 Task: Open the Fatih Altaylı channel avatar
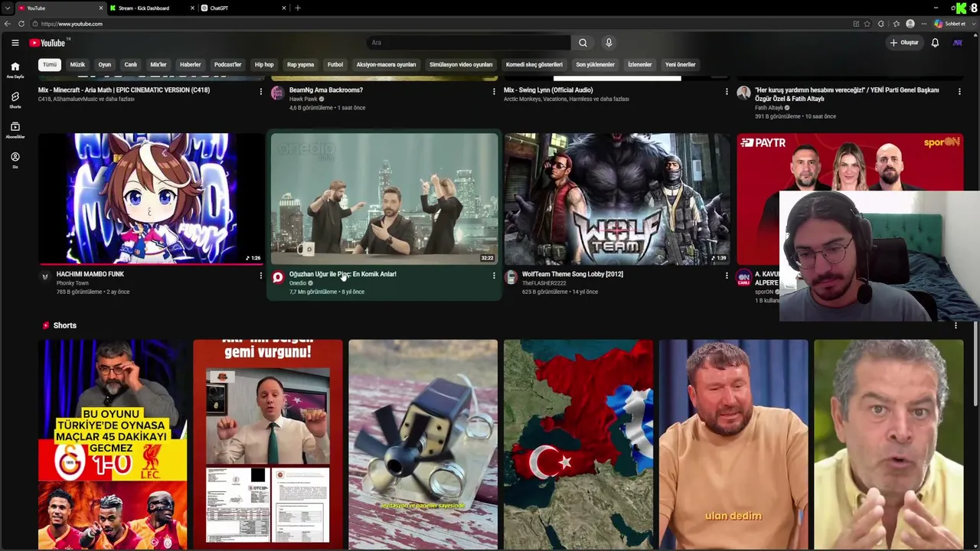(x=743, y=93)
